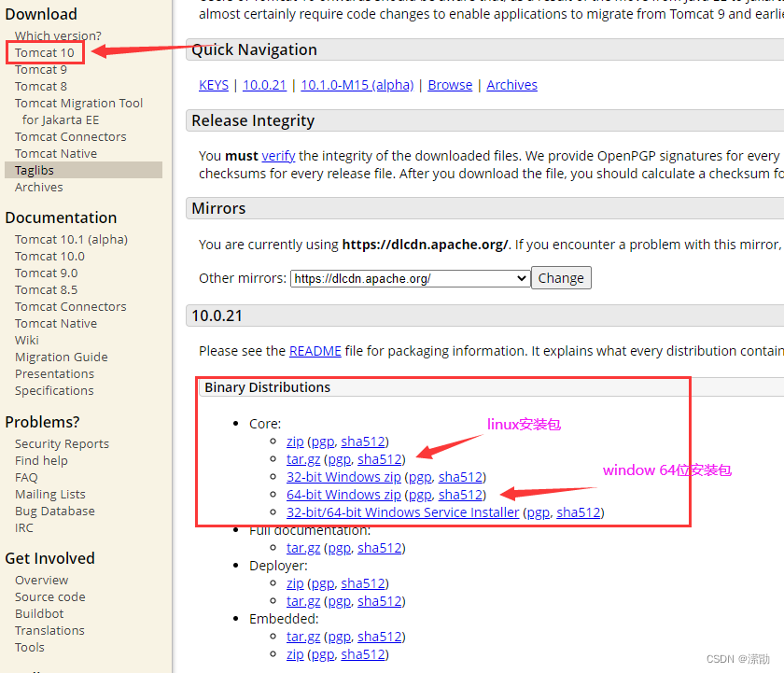Download 32-bit/64-bit Windows Service Installer
This screenshot has height=673, width=784.
pos(403,512)
